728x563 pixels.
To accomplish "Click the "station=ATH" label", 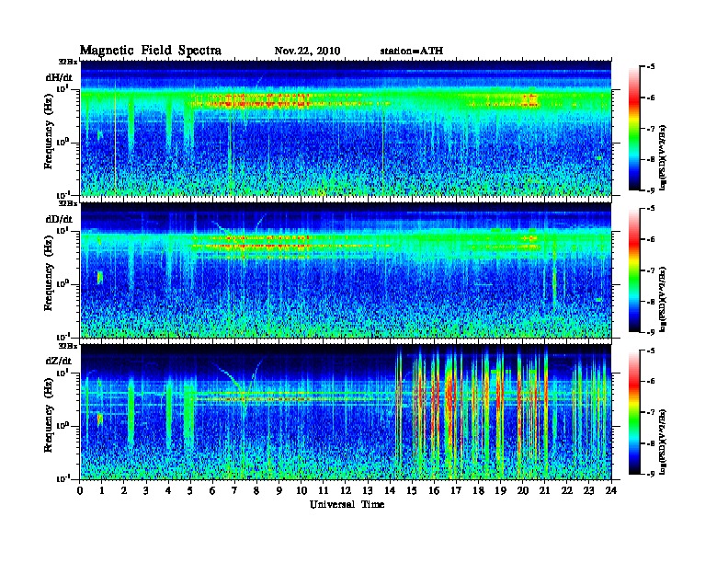I will point(412,52).
